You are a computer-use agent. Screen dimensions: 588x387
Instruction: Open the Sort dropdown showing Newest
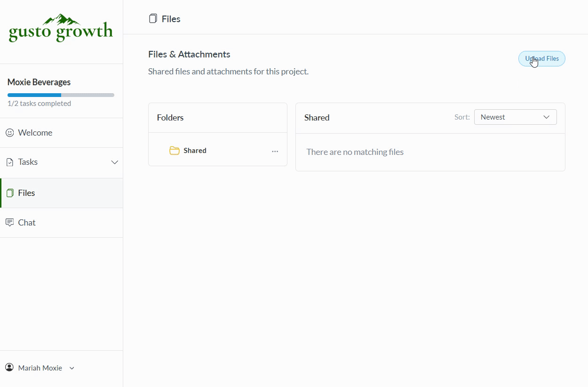coord(515,117)
